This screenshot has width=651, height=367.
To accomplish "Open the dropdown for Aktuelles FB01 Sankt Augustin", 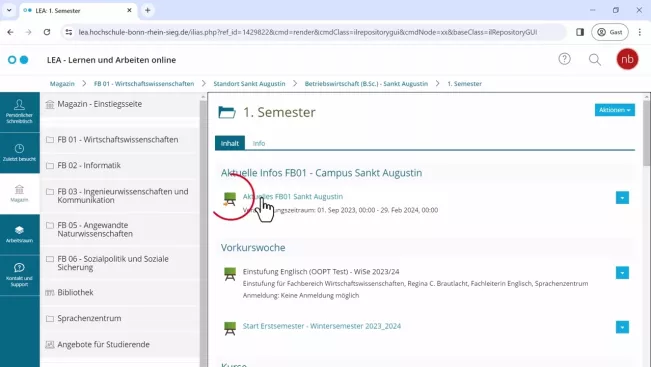I will click(622, 198).
